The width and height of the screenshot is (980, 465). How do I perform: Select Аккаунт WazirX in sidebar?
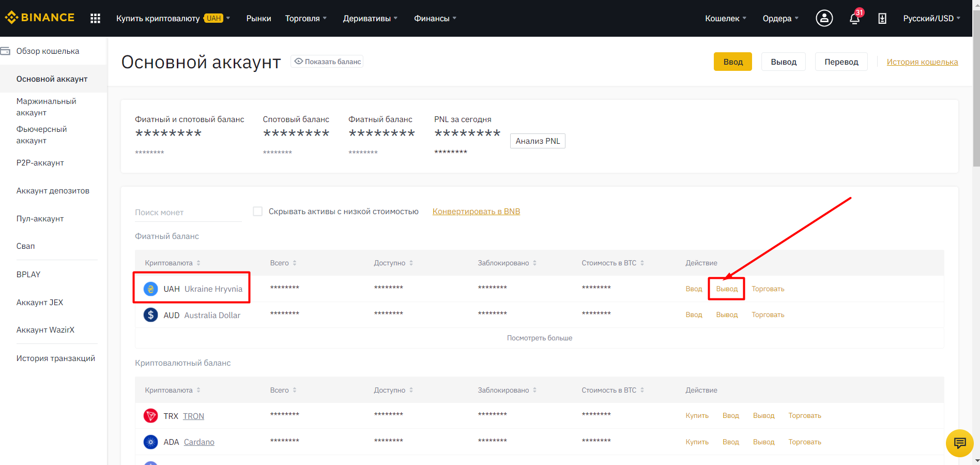coord(45,329)
